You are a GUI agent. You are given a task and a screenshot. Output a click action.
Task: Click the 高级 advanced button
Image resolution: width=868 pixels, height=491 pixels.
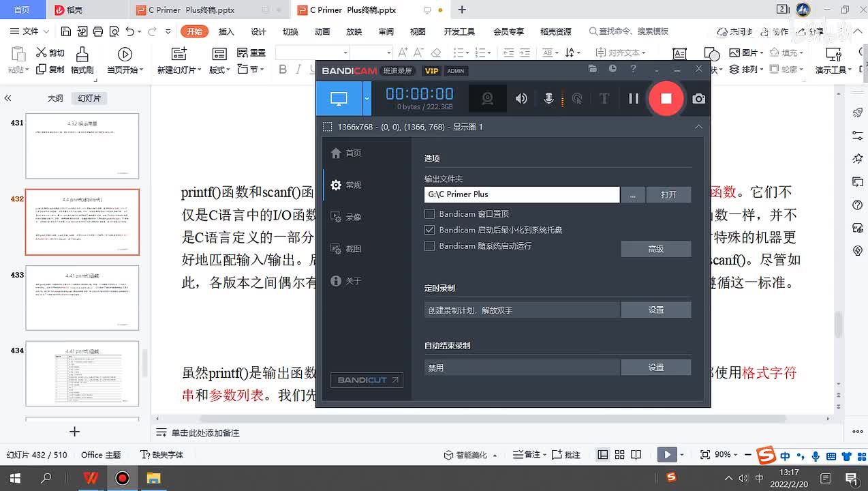pos(656,249)
